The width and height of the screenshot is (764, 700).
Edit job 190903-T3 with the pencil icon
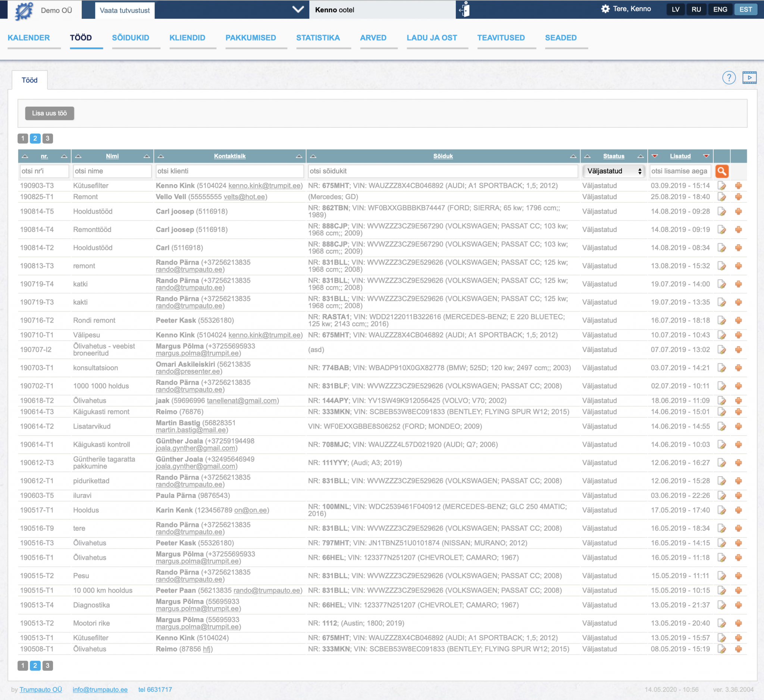tap(721, 186)
